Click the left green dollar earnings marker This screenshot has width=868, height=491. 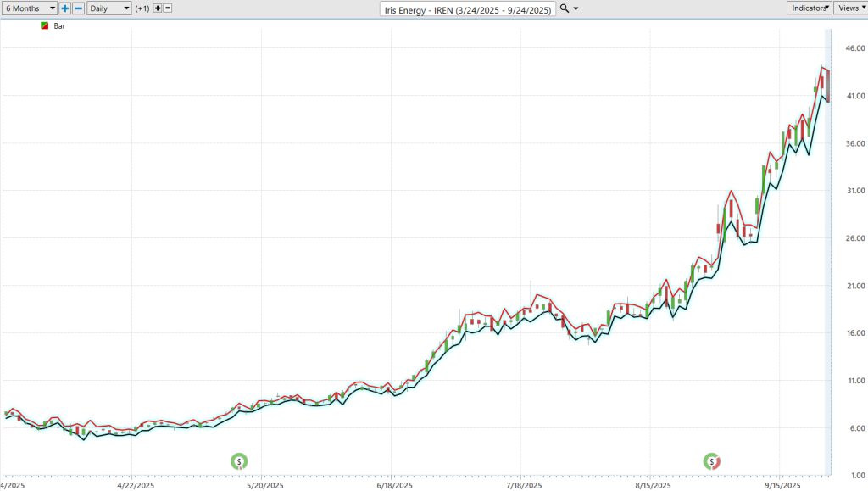click(240, 461)
